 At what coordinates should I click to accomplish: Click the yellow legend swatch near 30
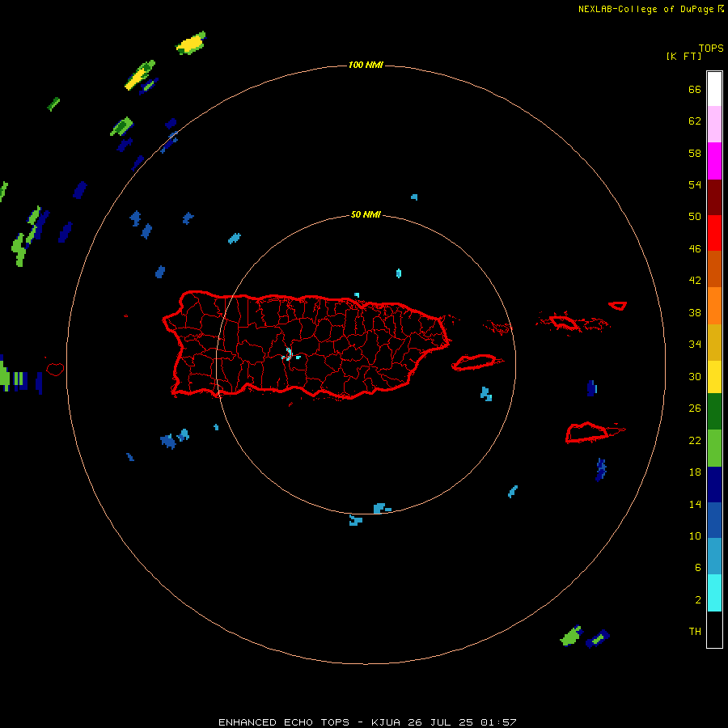714,377
